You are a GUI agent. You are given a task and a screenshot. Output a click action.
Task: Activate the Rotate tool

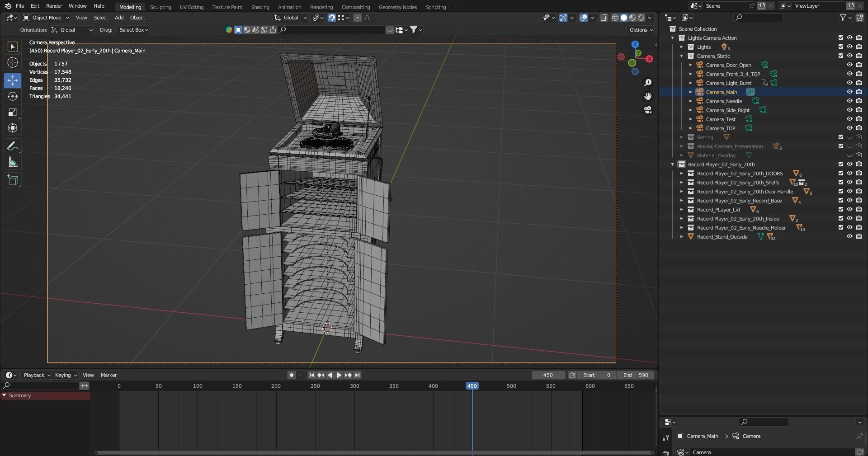click(x=13, y=96)
